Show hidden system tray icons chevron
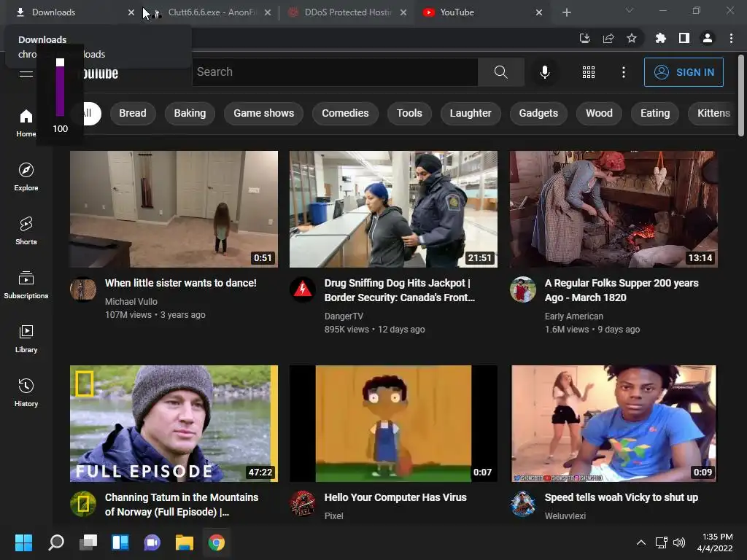Screen dimensions: 747x560 click(641, 542)
